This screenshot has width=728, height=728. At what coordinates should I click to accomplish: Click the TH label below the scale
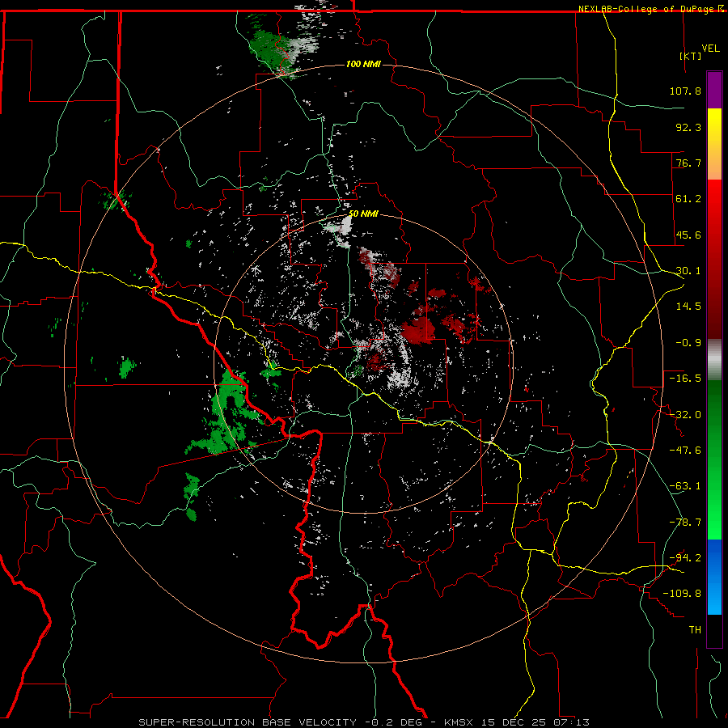[695, 630]
